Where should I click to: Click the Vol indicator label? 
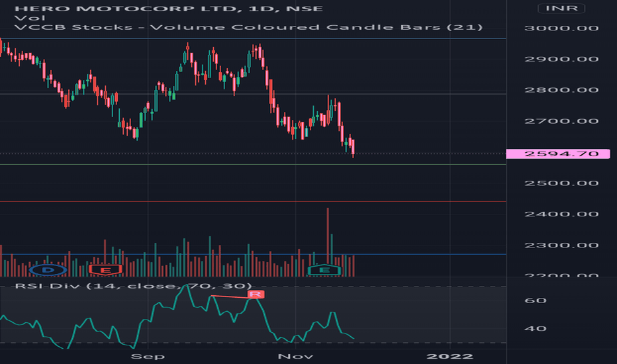(30, 18)
